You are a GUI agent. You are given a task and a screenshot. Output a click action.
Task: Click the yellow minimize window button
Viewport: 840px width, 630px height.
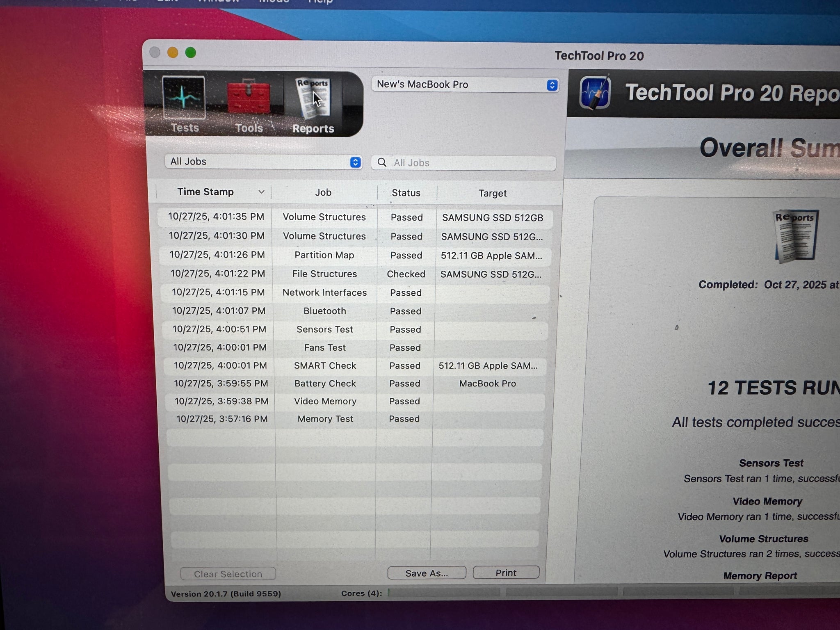pyautogui.click(x=173, y=52)
